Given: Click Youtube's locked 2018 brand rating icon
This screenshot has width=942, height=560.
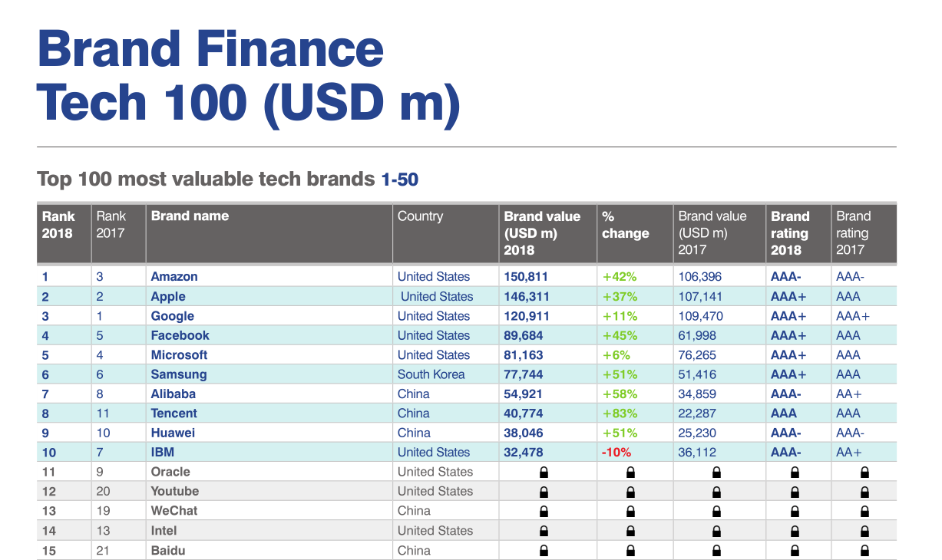Looking at the screenshot, I should click(795, 492).
